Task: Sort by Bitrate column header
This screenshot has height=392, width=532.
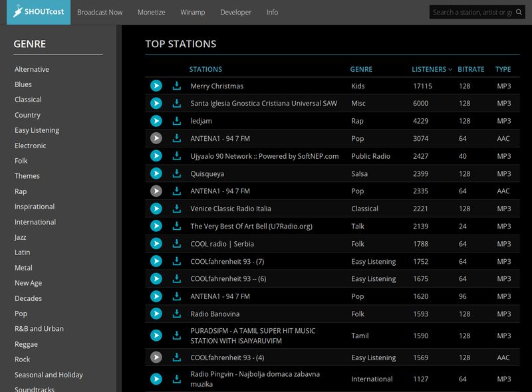Action: coord(471,69)
